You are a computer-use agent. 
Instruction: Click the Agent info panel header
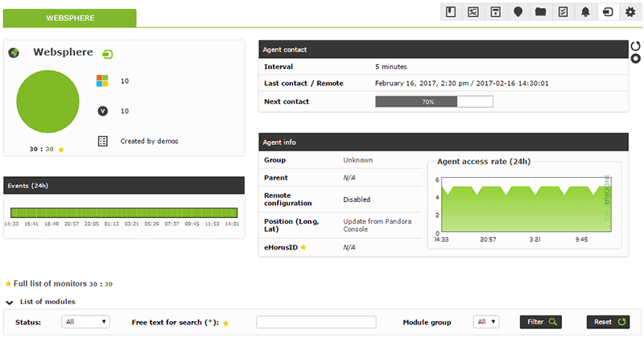tap(444, 142)
